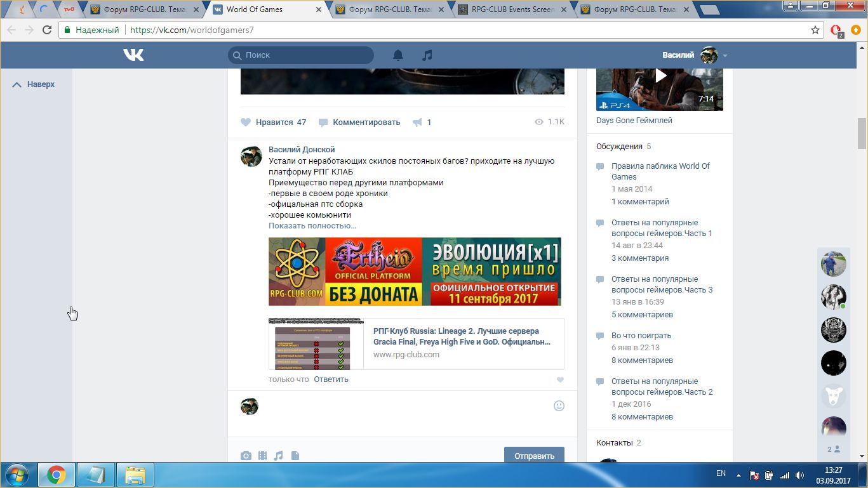
Task: Open Правила паблика World Of Games topic
Action: click(660, 171)
